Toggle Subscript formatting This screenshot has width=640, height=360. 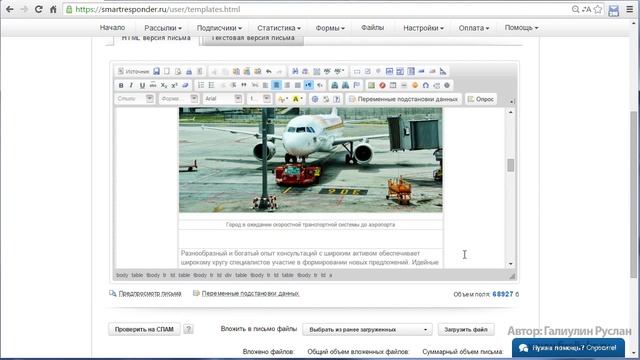164,85
